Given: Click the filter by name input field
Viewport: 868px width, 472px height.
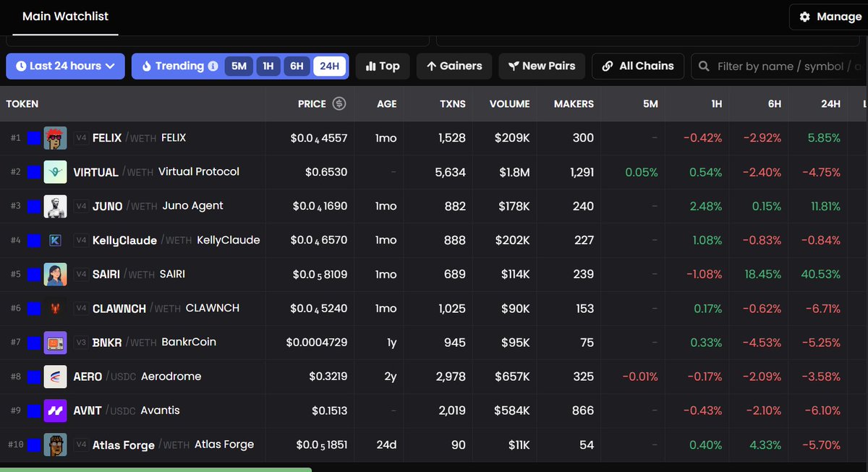Looking at the screenshot, I should pos(779,66).
